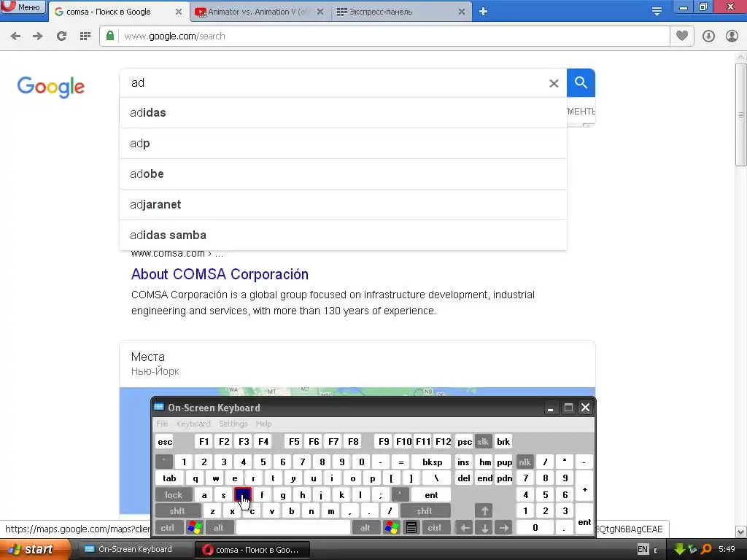Go back with the browser back arrow
747x560 pixels.
pyautogui.click(x=16, y=36)
